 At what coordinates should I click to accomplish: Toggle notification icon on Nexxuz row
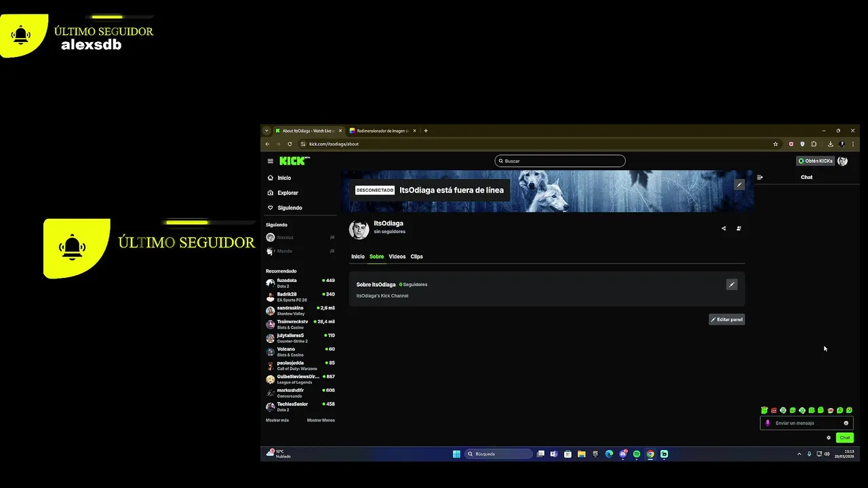click(x=332, y=237)
